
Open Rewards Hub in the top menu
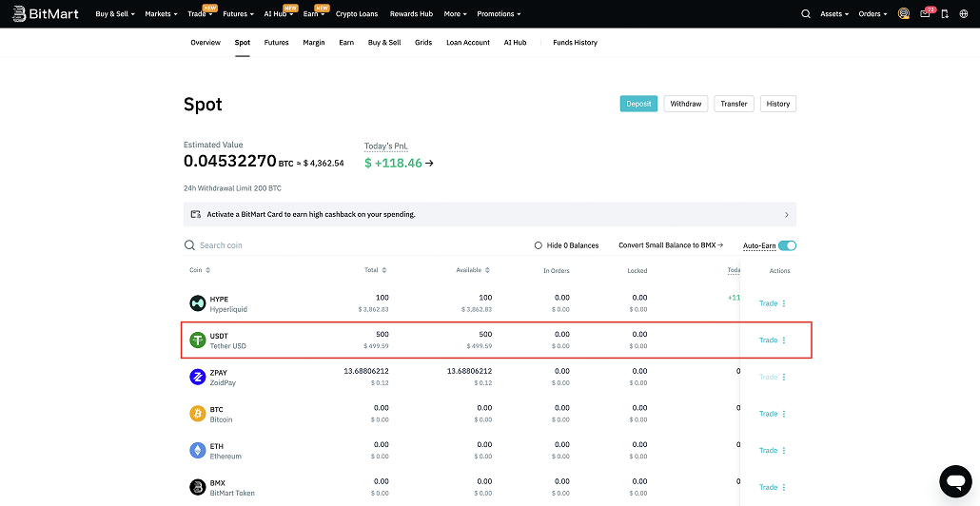coord(411,13)
